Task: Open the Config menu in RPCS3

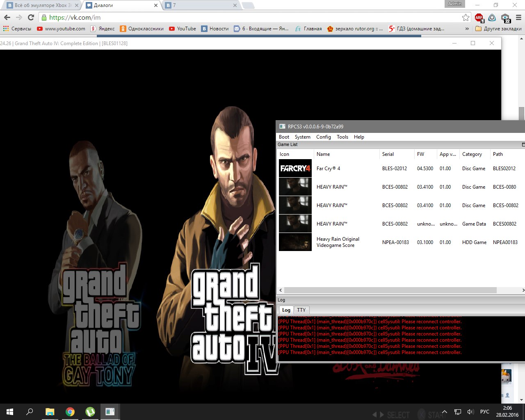Action: 323,137
